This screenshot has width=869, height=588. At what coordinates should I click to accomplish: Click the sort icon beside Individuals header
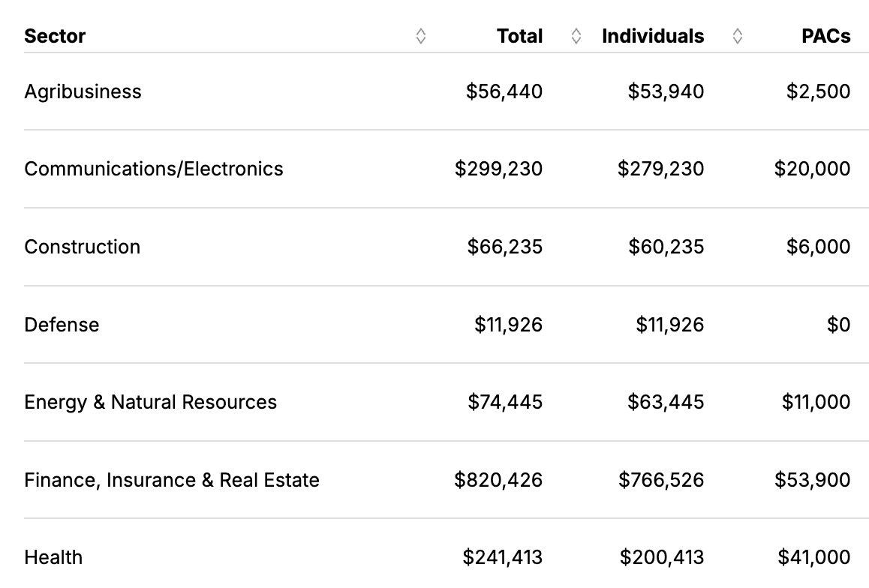(738, 36)
